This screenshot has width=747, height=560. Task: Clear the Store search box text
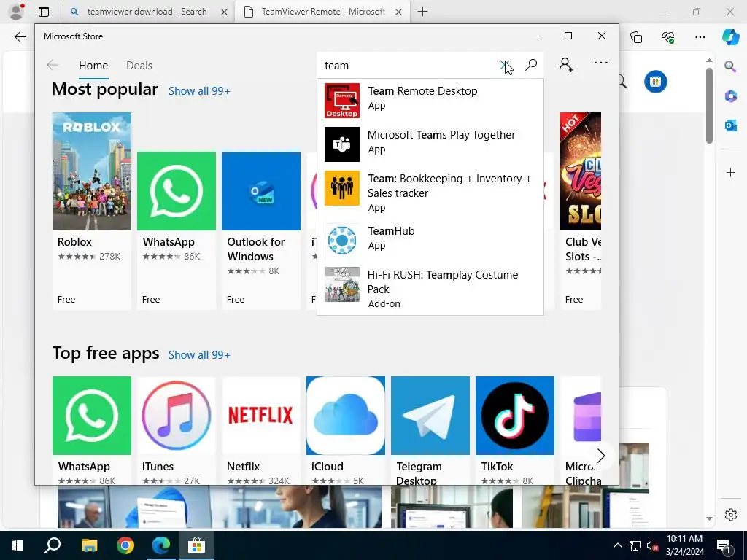coord(505,65)
